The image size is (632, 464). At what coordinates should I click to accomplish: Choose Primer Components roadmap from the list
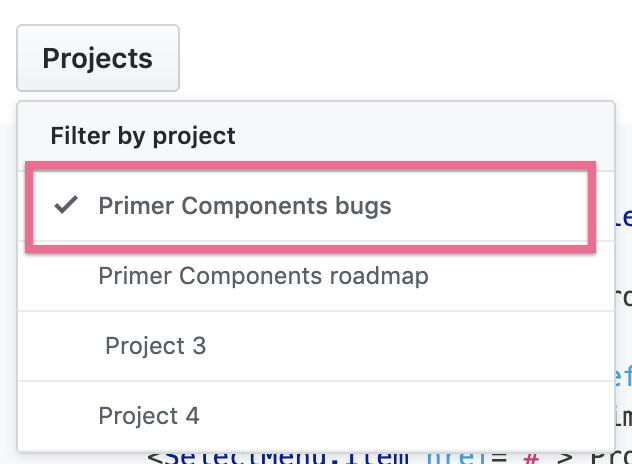[263, 276]
